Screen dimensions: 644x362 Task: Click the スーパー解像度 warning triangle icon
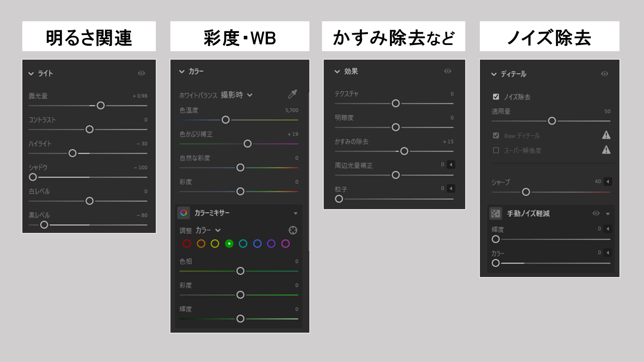tap(606, 150)
